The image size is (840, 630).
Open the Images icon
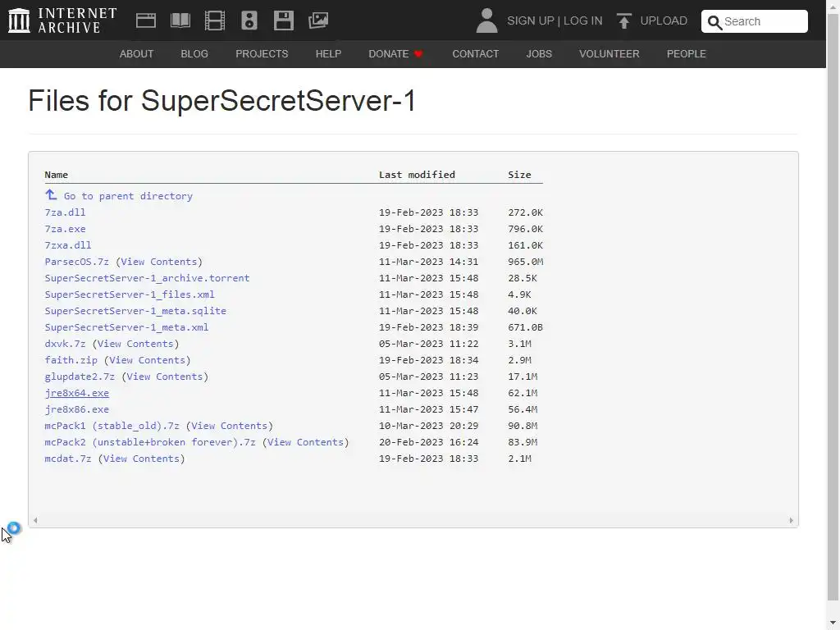click(318, 21)
